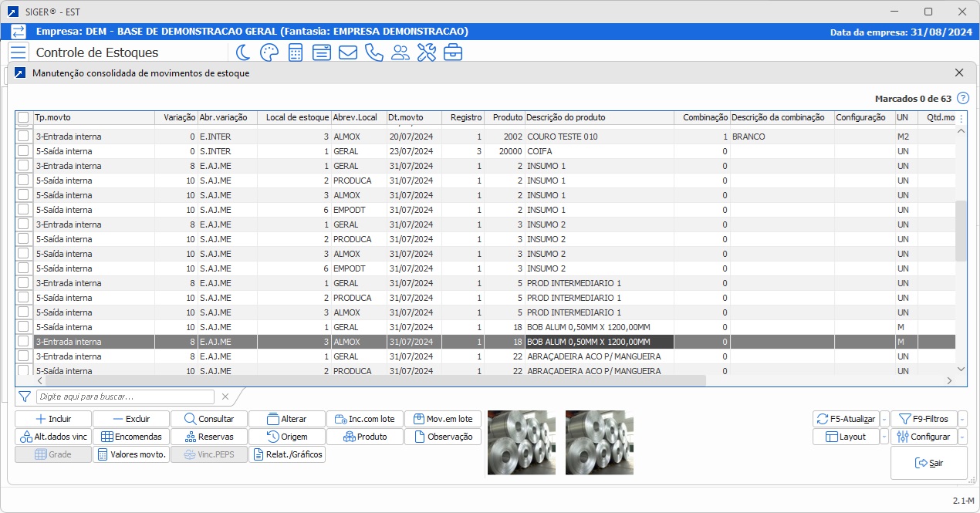
Task: Click the Descrição do produto column header
Action: pos(598,118)
